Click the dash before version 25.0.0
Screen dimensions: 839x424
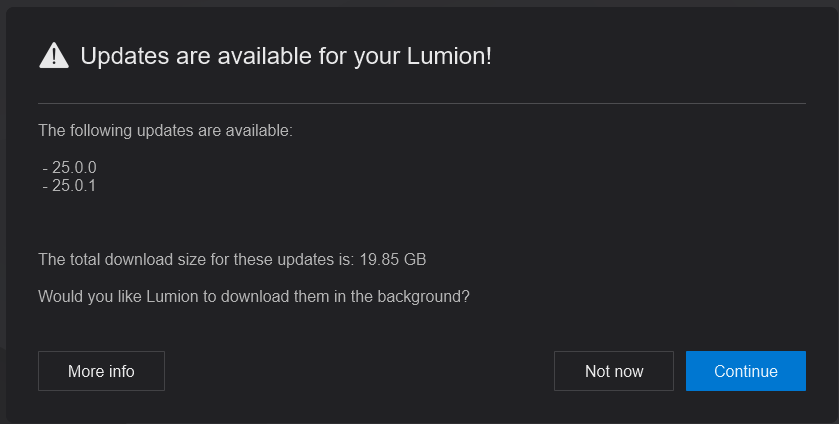[x=45, y=169]
